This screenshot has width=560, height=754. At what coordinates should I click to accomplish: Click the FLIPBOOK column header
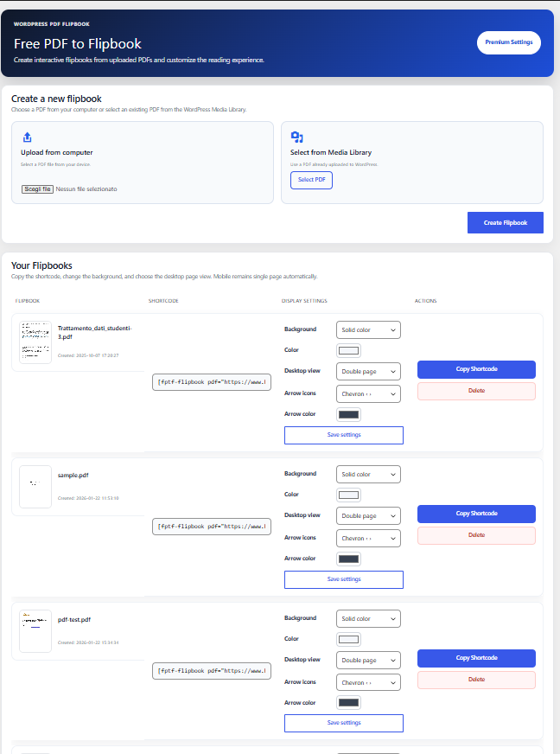(x=28, y=301)
